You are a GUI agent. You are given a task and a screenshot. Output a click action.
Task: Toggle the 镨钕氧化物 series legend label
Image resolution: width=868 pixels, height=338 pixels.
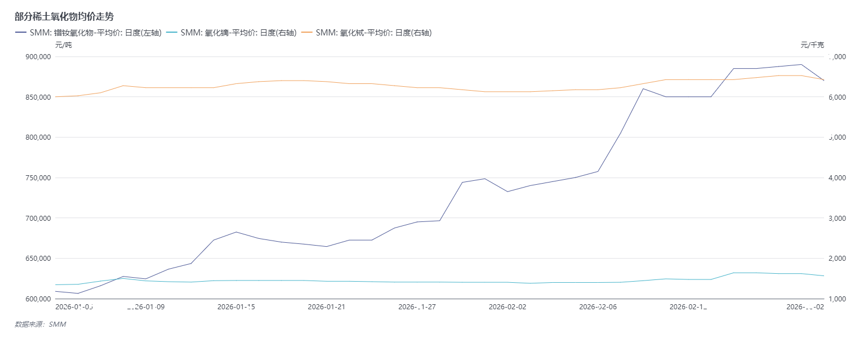coord(95,33)
